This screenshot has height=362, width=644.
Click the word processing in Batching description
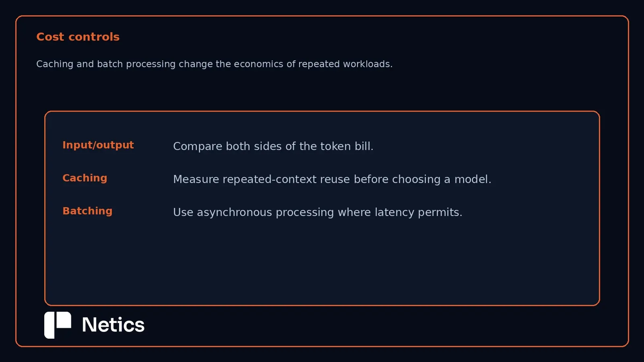pyautogui.click(x=305, y=212)
